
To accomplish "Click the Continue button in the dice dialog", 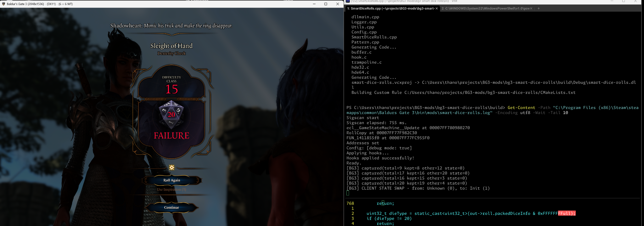I will pyautogui.click(x=171, y=207).
